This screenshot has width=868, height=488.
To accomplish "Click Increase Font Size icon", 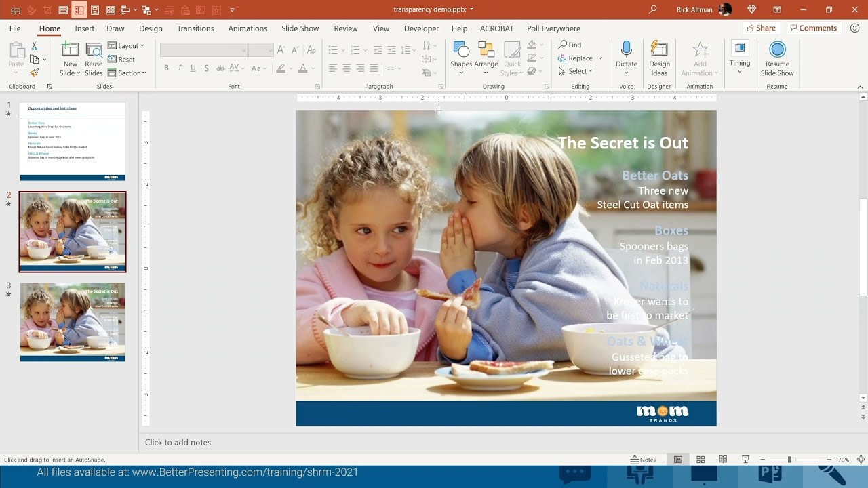I will coord(283,50).
